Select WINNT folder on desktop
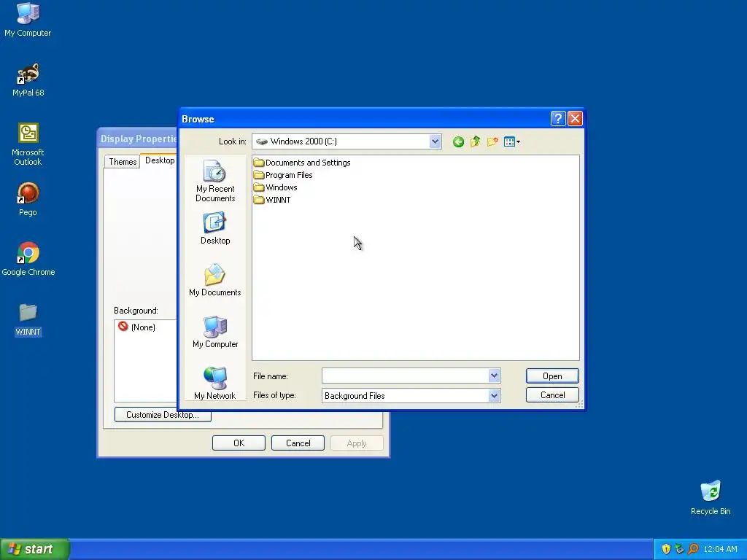The height and width of the screenshot is (560, 747). point(28,319)
